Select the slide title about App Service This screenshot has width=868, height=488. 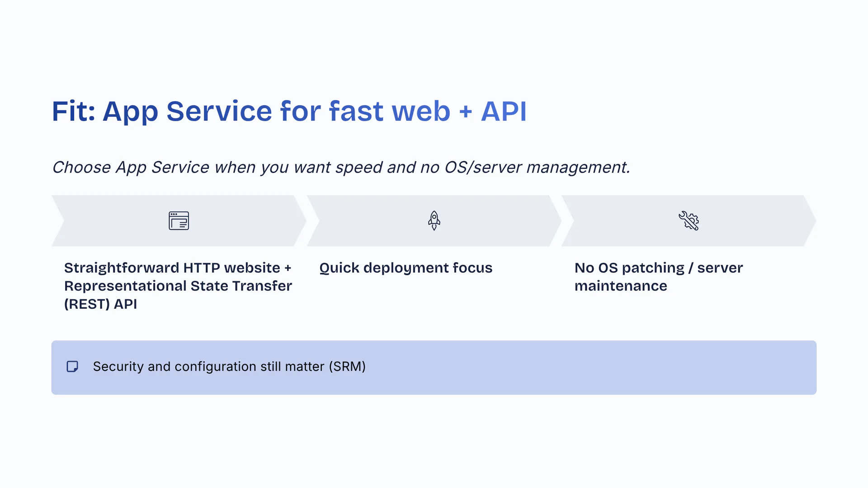[x=289, y=111]
